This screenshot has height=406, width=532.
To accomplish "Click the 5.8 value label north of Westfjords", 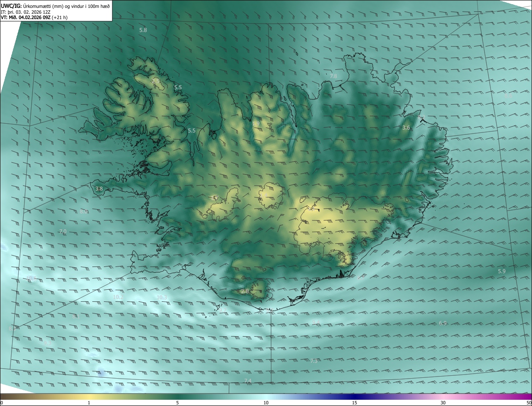I will click(x=143, y=30).
